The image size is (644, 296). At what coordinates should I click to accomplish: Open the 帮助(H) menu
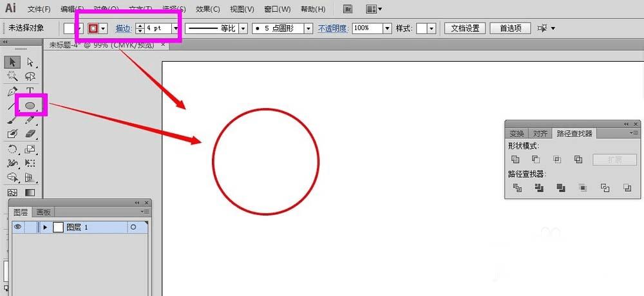(313, 9)
